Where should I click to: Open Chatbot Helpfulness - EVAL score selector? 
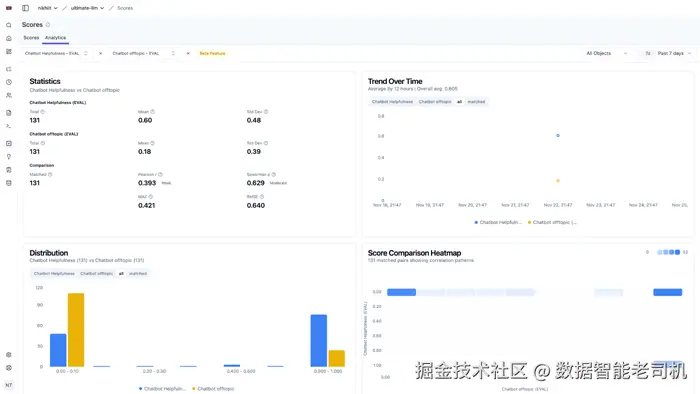(56, 54)
